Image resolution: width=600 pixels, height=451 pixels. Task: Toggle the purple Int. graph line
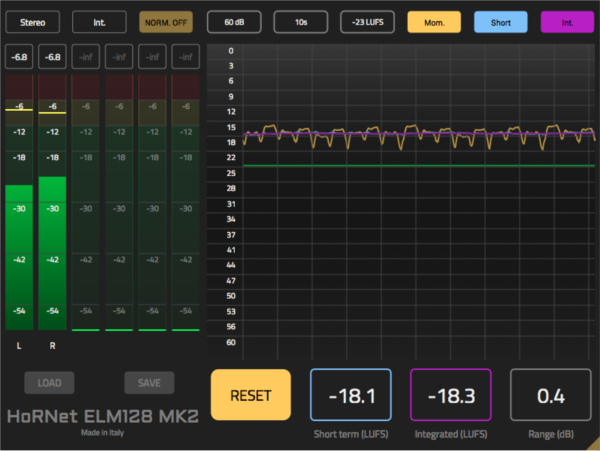click(567, 21)
